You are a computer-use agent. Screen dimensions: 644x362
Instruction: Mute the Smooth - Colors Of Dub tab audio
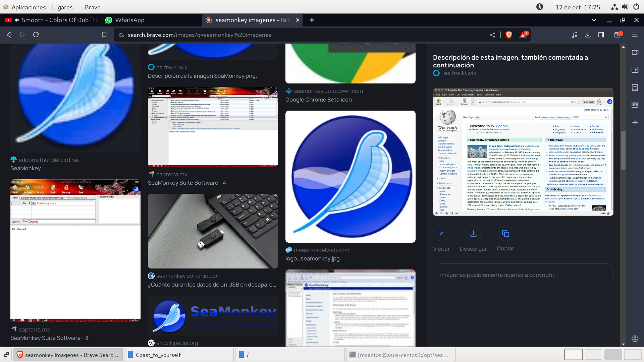point(17,20)
